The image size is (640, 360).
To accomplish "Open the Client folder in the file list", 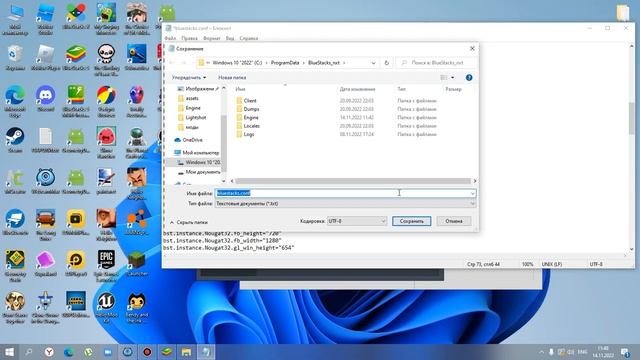I will (x=250, y=100).
